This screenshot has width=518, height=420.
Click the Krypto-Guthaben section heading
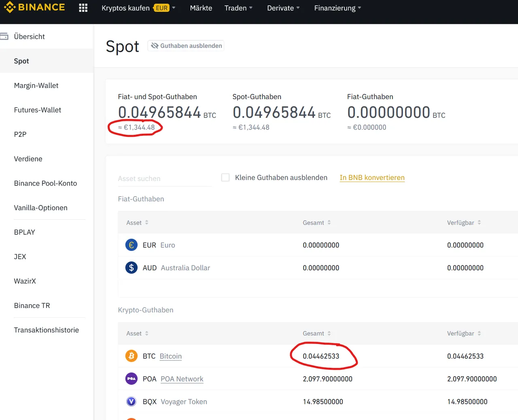coord(146,310)
